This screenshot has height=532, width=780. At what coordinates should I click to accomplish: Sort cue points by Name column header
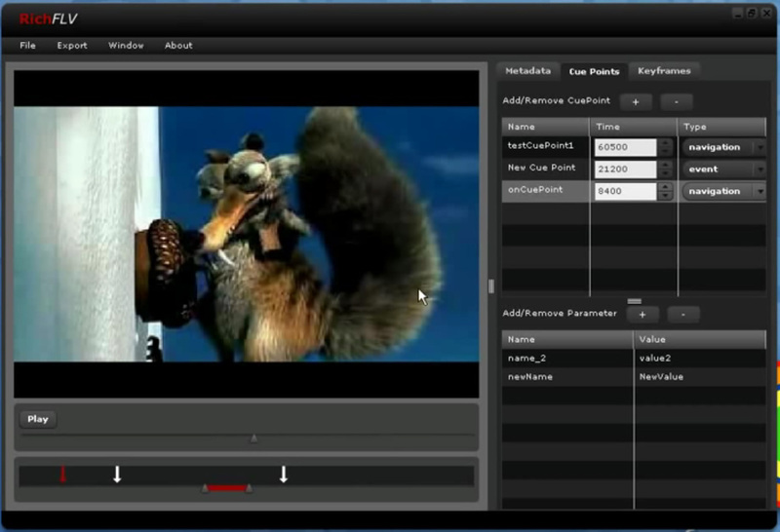[x=545, y=127]
